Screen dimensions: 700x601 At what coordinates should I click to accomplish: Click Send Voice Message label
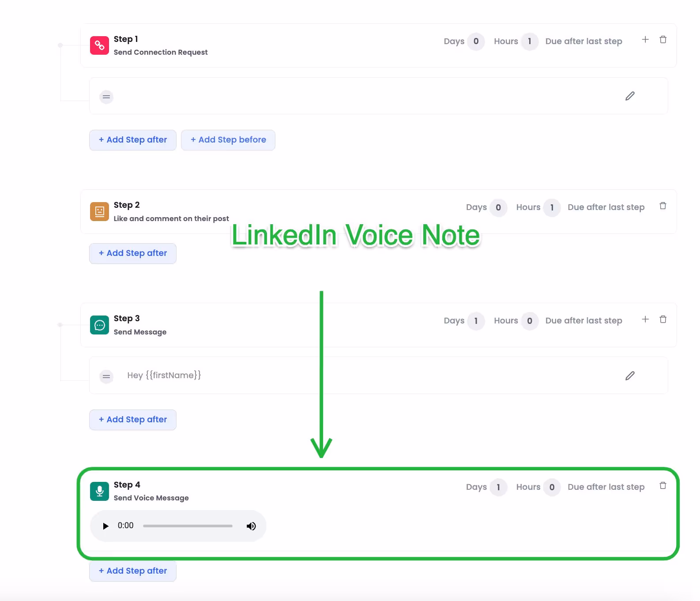coord(151,498)
